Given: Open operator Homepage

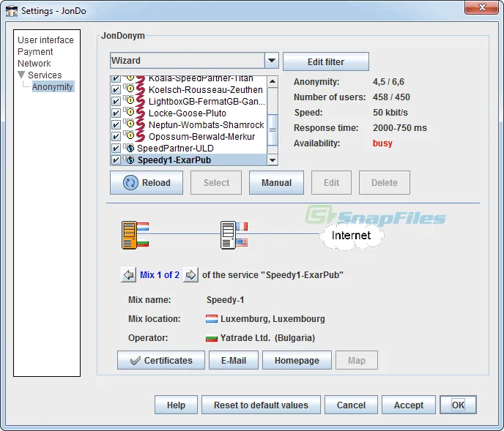Looking at the screenshot, I should [x=297, y=360].
